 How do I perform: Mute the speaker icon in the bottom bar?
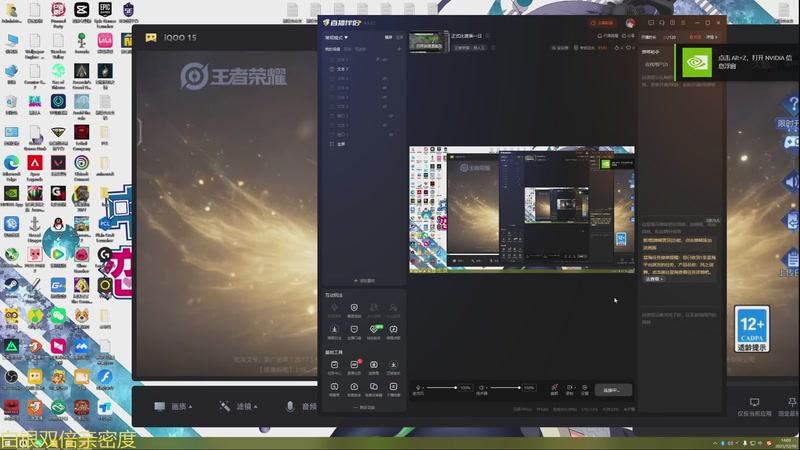481,388
